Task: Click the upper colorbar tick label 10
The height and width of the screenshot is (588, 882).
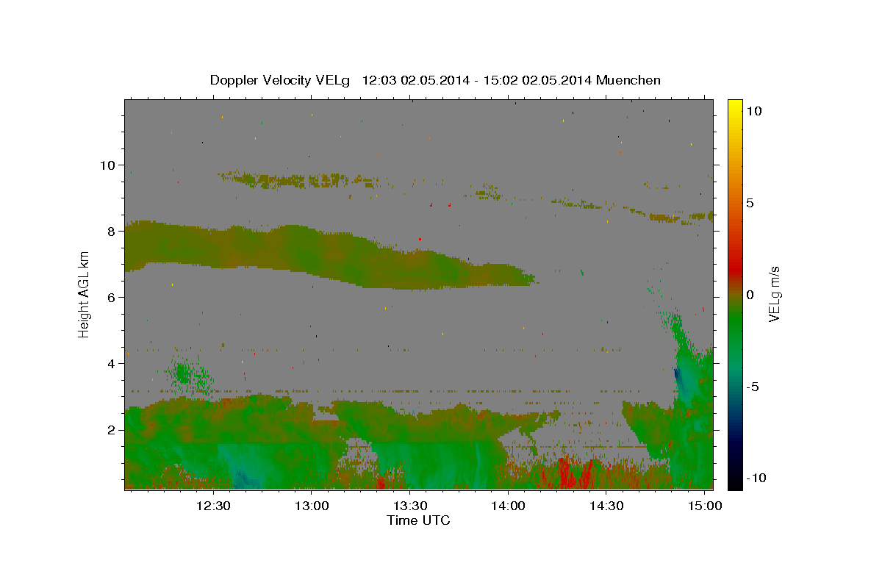Action: click(x=753, y=111)
